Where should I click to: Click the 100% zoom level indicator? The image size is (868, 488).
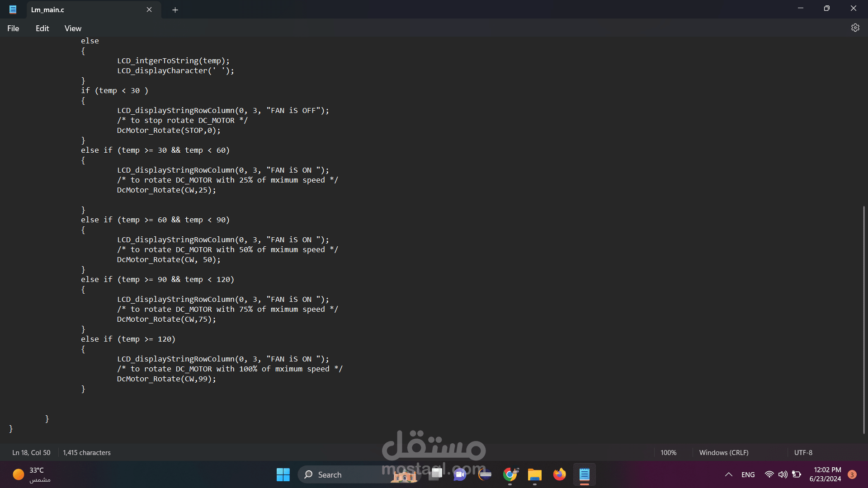click(668, 452)
